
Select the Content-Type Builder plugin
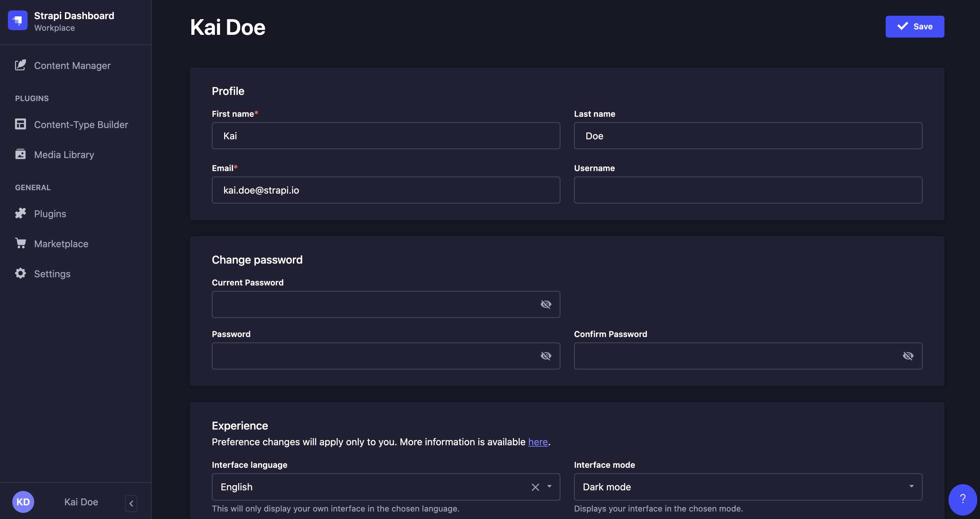pos(81,124)
